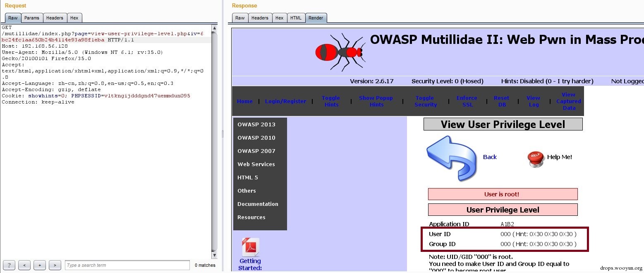Select the Response Render tab
The height and width of the screenshot is (273, 644).
[316, 18]
